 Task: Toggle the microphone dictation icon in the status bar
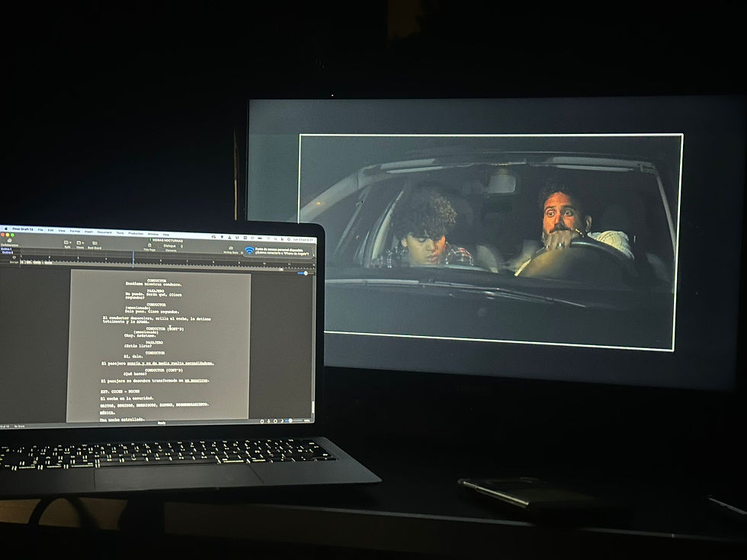[268, 421]
